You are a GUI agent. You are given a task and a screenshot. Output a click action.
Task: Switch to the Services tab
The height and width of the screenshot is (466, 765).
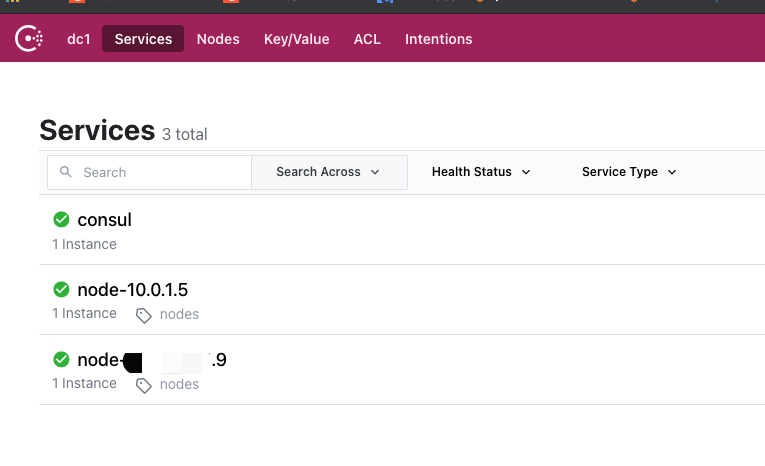[x=143, y=39]
